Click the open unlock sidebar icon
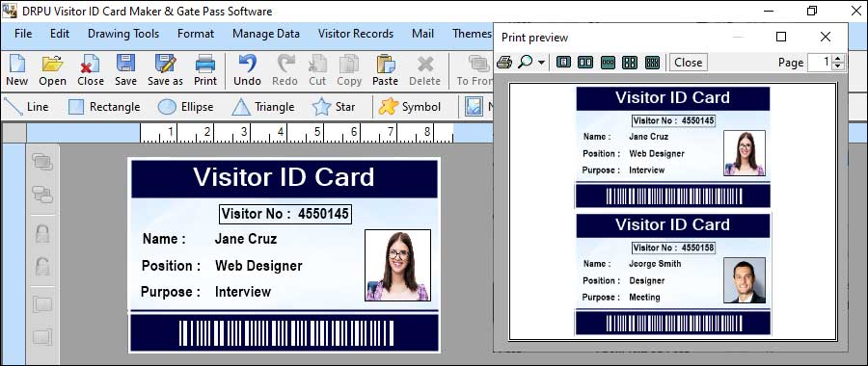 42,266
